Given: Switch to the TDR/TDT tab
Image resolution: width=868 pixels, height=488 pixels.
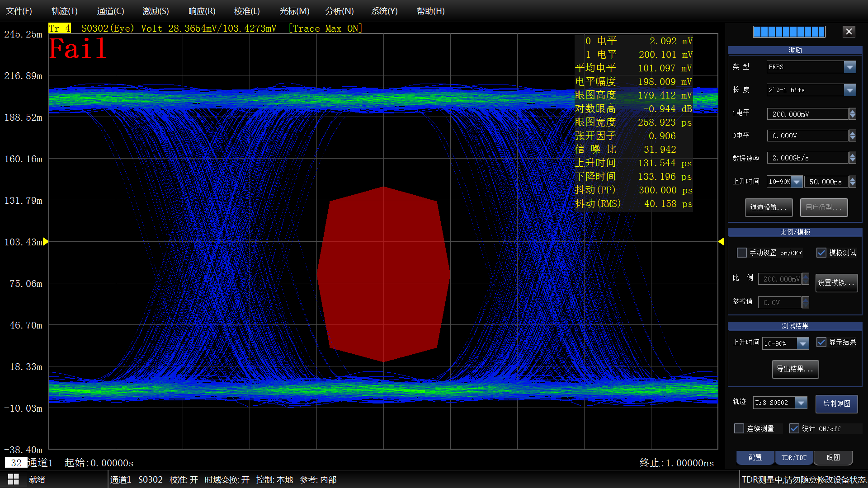Looking at the screenshot, I should [794, 457].
